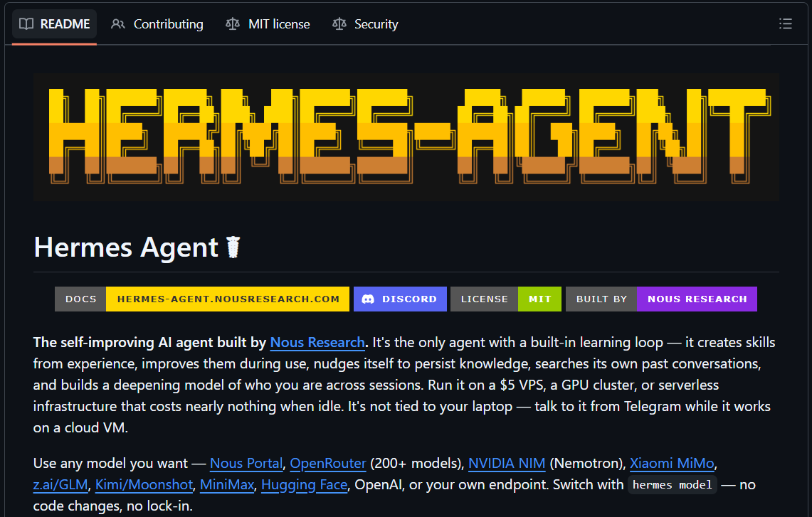Follow the NVIDIA NIM link
Screen dimensions: 812x517
[507, 463]
